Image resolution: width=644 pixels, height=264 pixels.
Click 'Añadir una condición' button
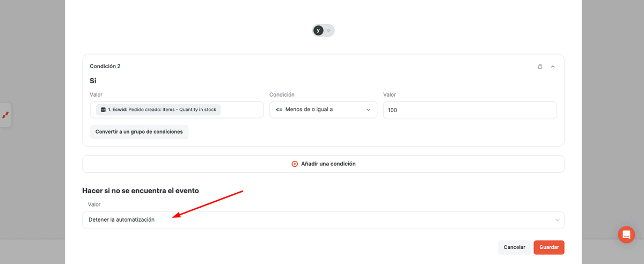[323, 164]
